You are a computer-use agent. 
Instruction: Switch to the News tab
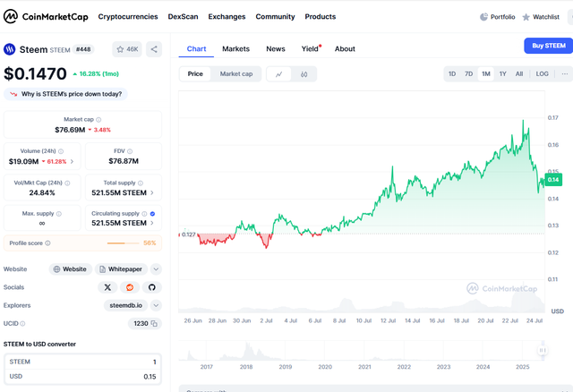(x=276, y=49)
